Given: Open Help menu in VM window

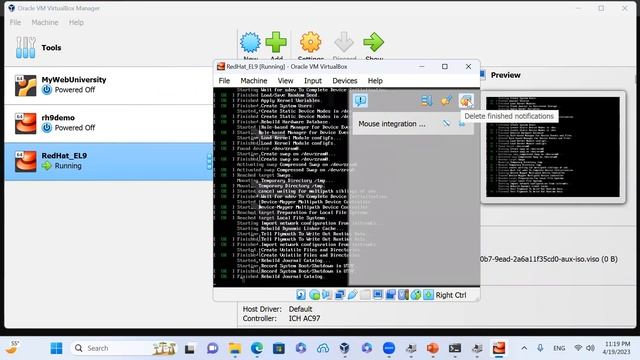Looking at the screenshot, I should pyautogui.click(x=375, y=81).
